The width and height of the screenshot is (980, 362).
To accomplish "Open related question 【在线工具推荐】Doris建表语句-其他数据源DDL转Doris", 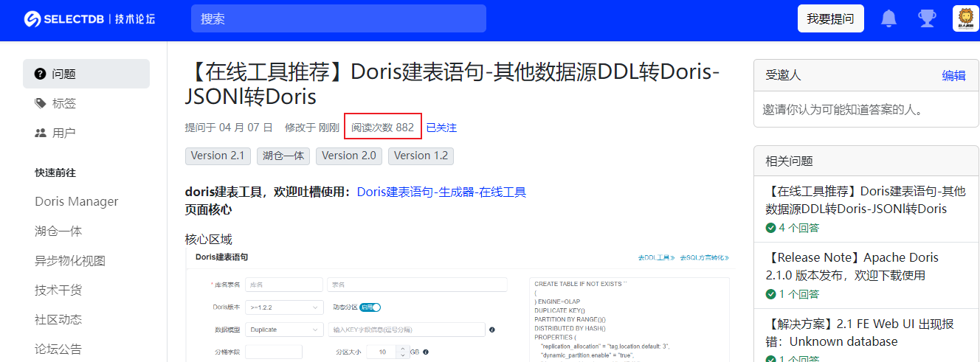I will click(x=866, y=200).
